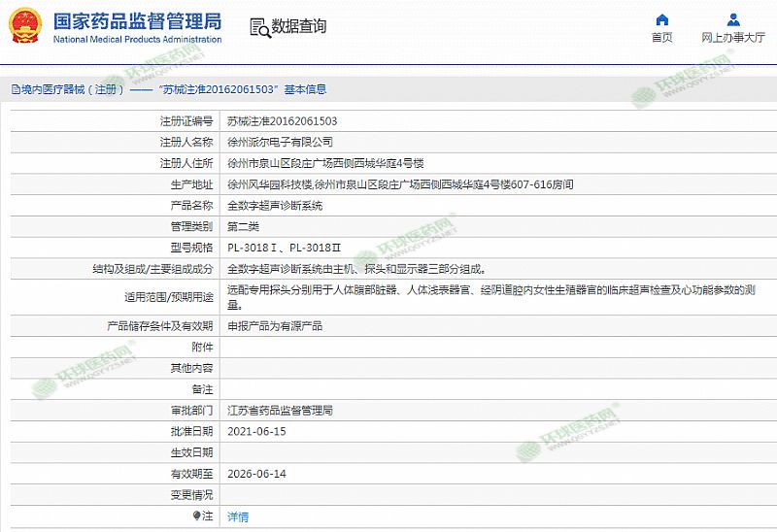Click the page icon before 境内医疗器械

click(x=15, y=89)
